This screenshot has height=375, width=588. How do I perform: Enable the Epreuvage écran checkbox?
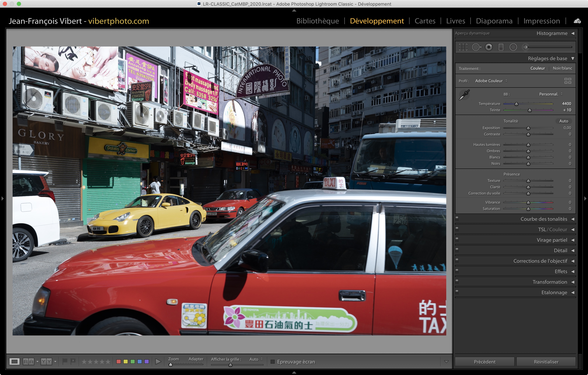click(273, 362)
